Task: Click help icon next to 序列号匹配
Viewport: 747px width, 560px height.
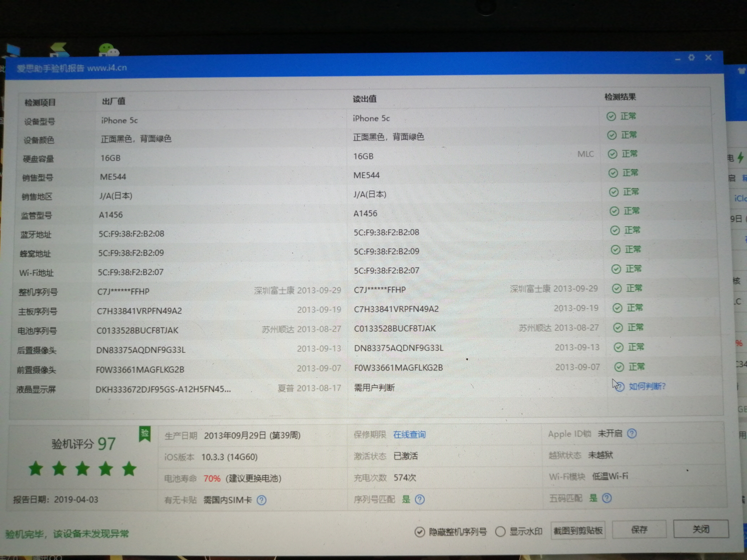Action: tap(419, 499)
